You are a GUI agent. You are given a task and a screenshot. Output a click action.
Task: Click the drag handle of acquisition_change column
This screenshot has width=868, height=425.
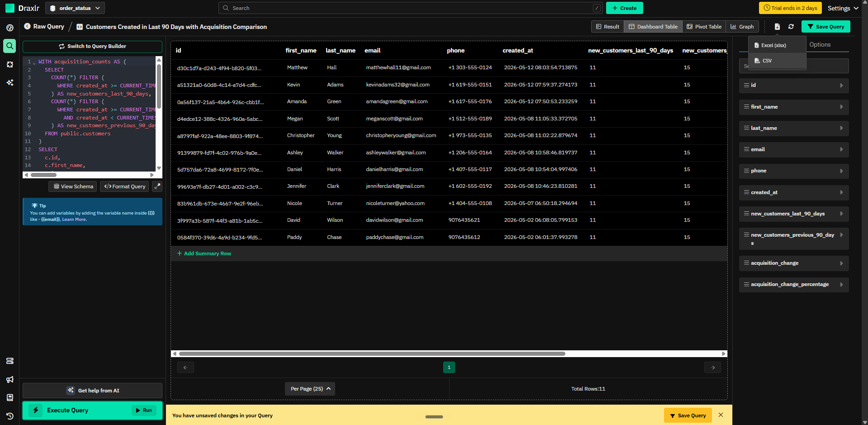[746, 263]
